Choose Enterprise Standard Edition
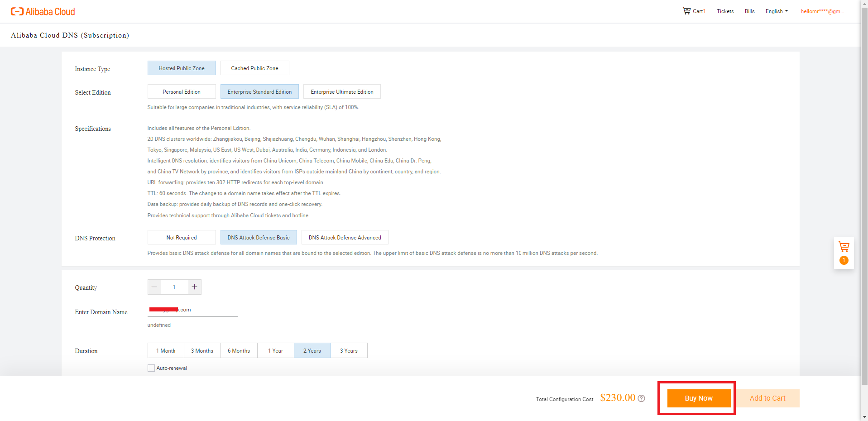868x421 pixels. (x=259, y=91)
